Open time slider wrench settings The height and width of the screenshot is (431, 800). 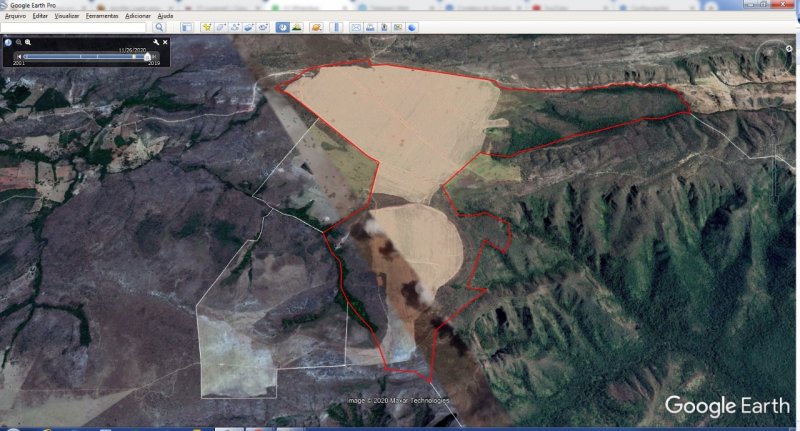pyautogui.click(x=155, y=43)
